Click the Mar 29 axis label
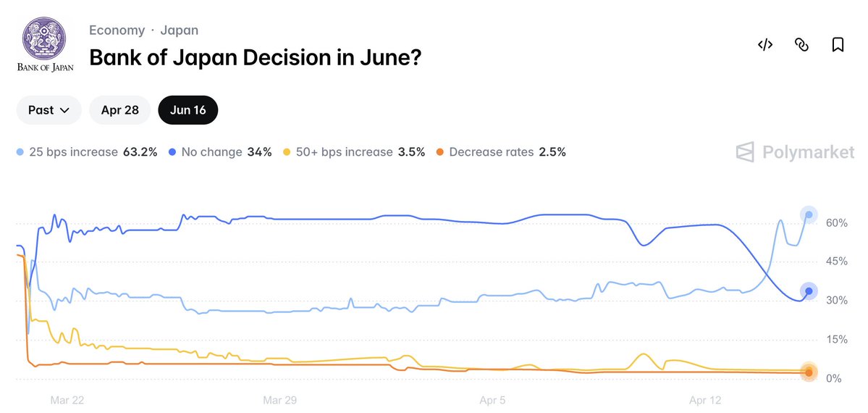868x413 pixels. tap(279, 400)
